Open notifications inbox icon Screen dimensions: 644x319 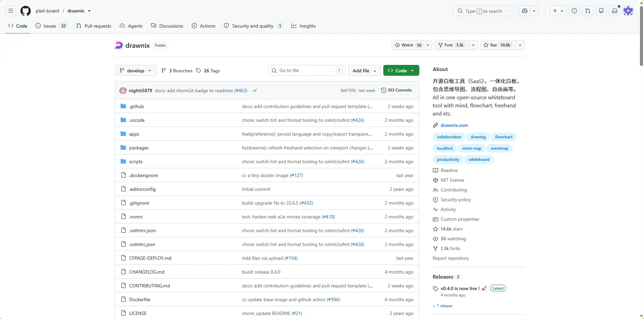click(x=615, y=11)
